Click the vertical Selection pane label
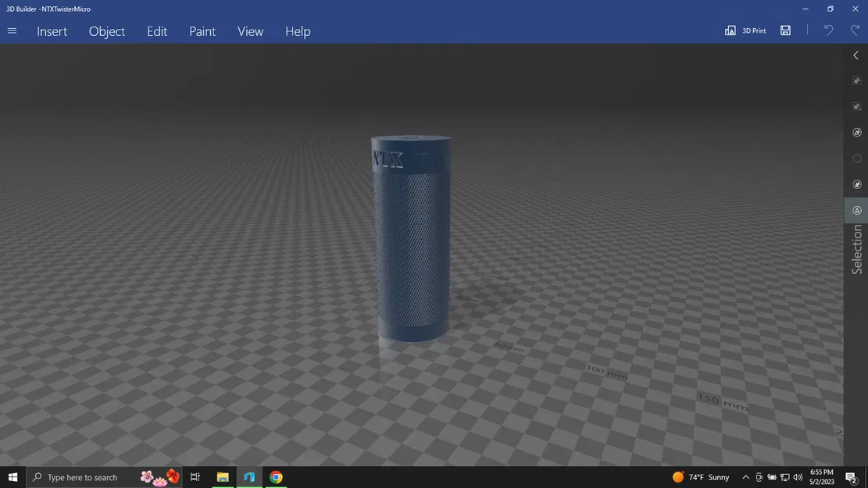Image resolution: width=868 pixels, height=488 pixels. tap(857, 249)
